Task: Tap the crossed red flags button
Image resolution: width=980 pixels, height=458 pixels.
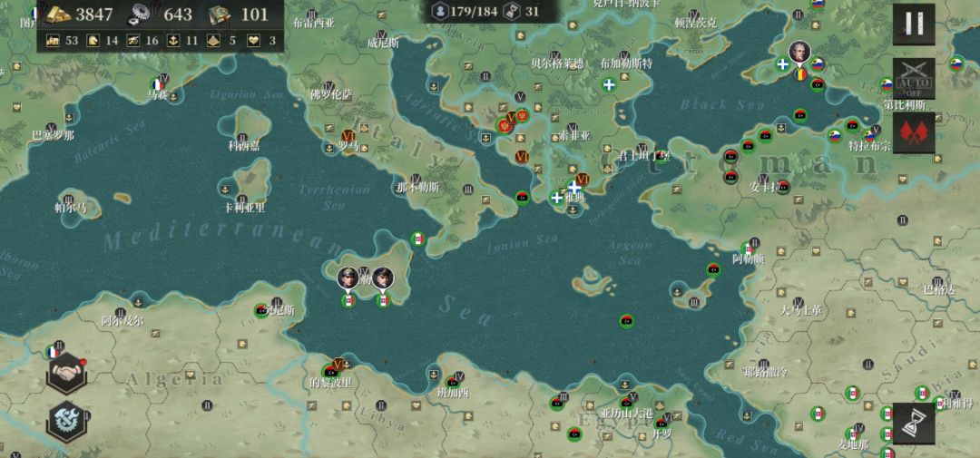Action: 914,133
